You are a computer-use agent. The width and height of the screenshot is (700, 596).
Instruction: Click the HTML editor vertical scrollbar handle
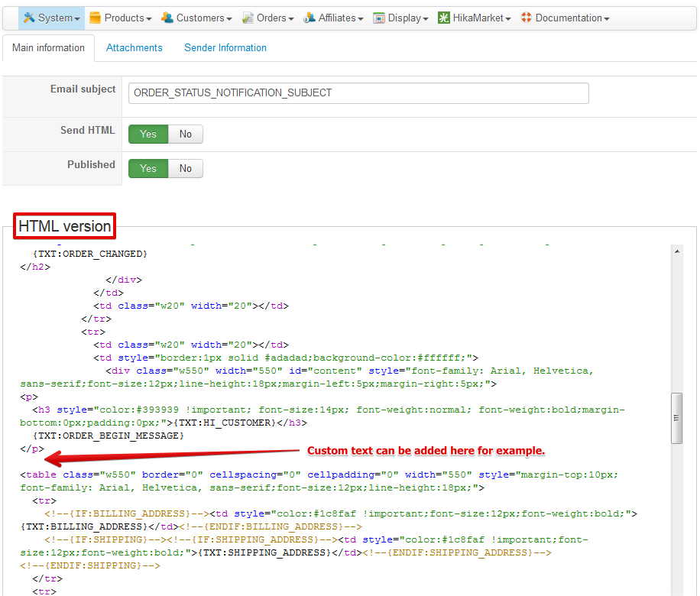pos(676,418)
